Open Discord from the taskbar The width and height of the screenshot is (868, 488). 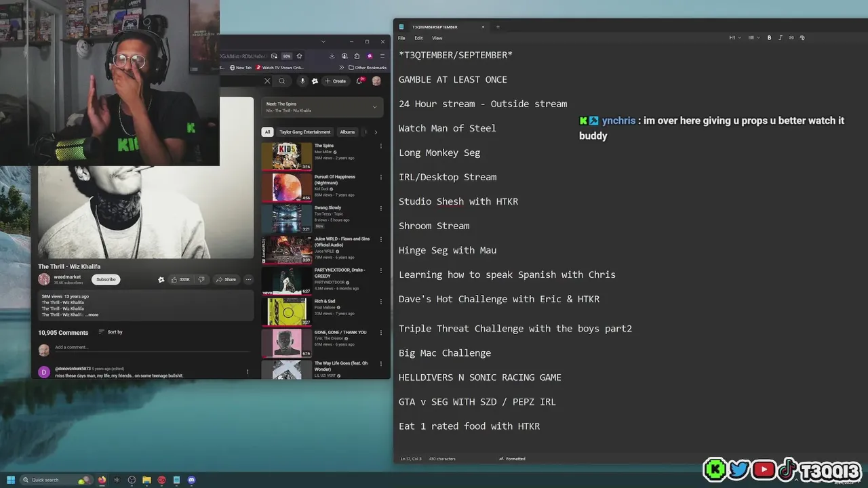click(191, 480)
